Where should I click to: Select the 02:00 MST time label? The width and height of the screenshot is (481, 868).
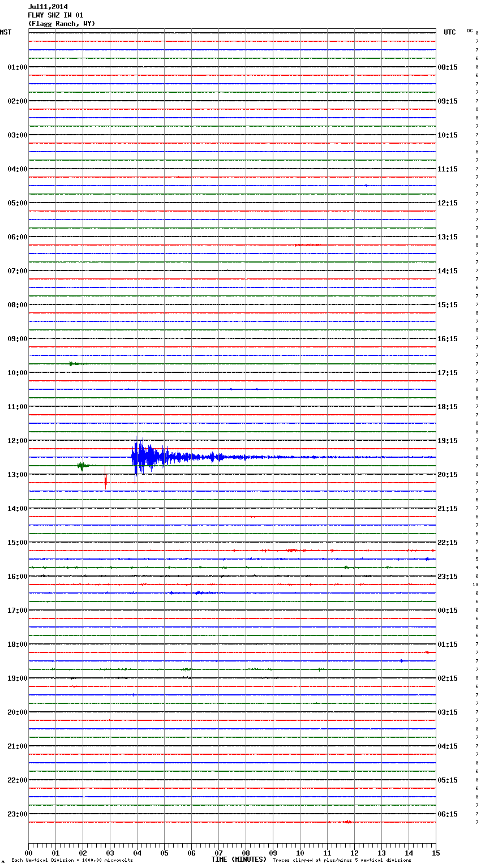click(18, 101)
